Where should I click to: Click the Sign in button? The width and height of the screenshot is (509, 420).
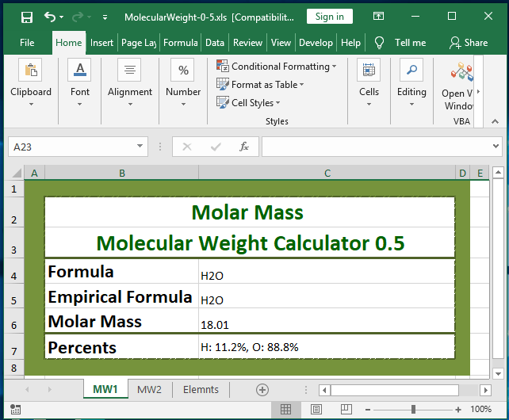[x=330, y=17]
